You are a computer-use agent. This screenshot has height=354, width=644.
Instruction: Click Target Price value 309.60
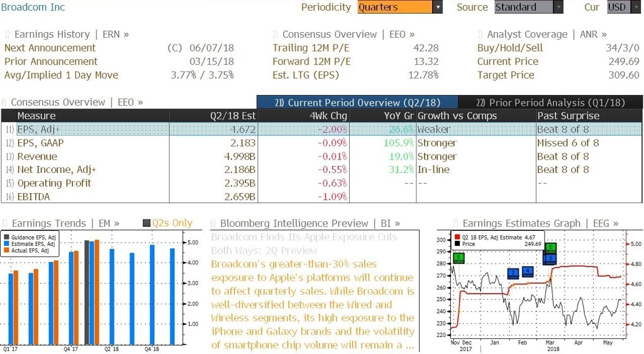click(x=624, y=75)
